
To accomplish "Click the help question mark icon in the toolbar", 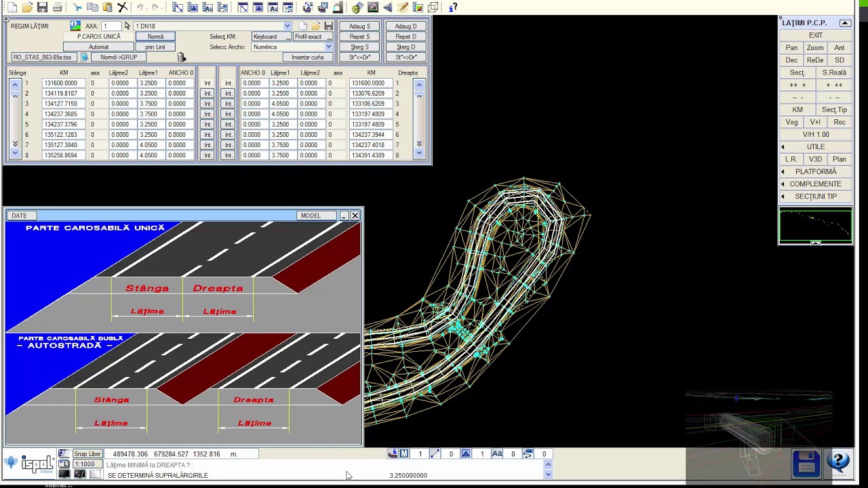I will click(453, 7).
